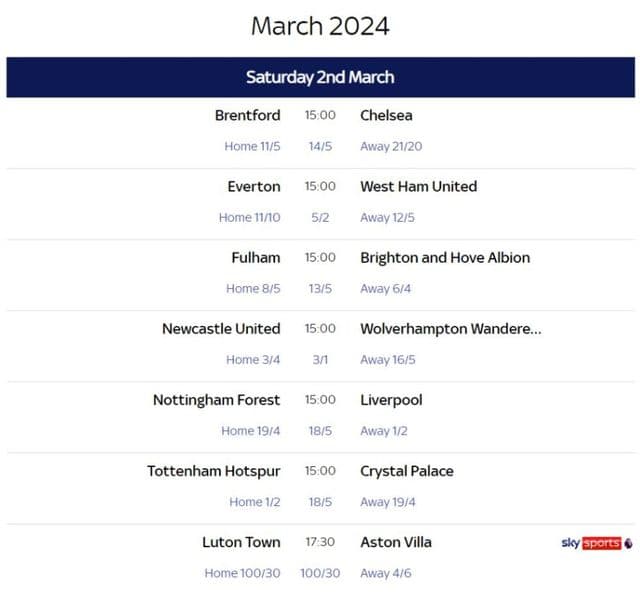Click the Luton Town 17:30 kickoff time
The image size is (640, 600).
pos(320,542)
